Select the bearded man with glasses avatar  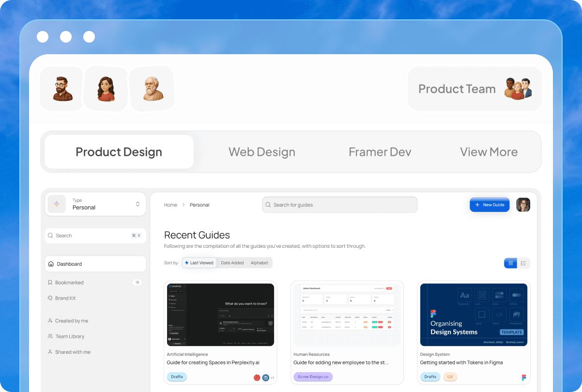click(x=62, y=89)
